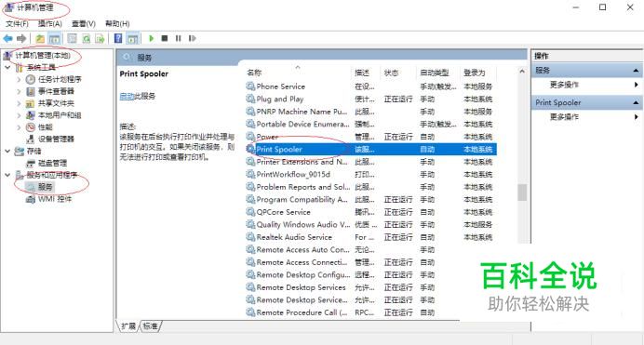Switch to the 标准 tab
This screenshot has height=345, width=644.
(x=150, y=326)
